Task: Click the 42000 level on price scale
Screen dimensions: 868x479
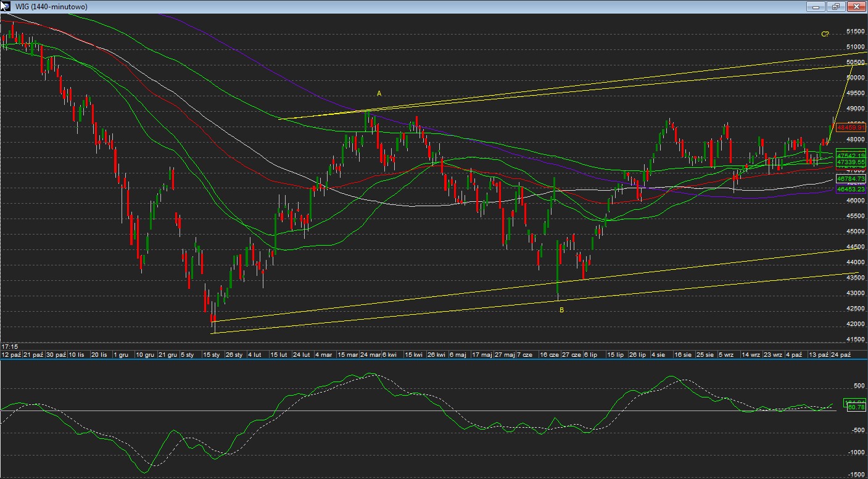Action: [854, 324]
